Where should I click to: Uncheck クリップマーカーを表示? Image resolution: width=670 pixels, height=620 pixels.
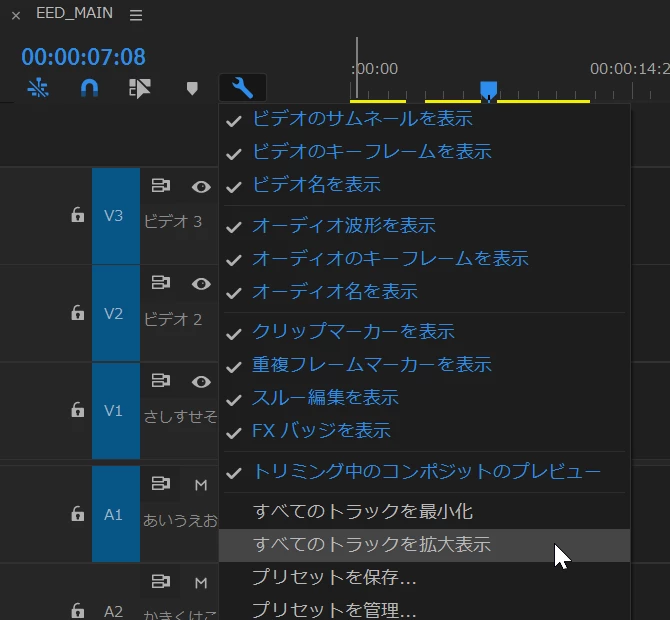[424, 332]
